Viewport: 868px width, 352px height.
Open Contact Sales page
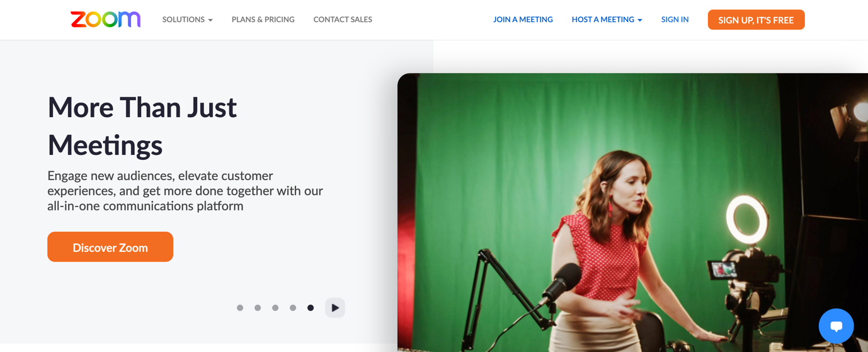pyautogui.click(x=343, y=20)
